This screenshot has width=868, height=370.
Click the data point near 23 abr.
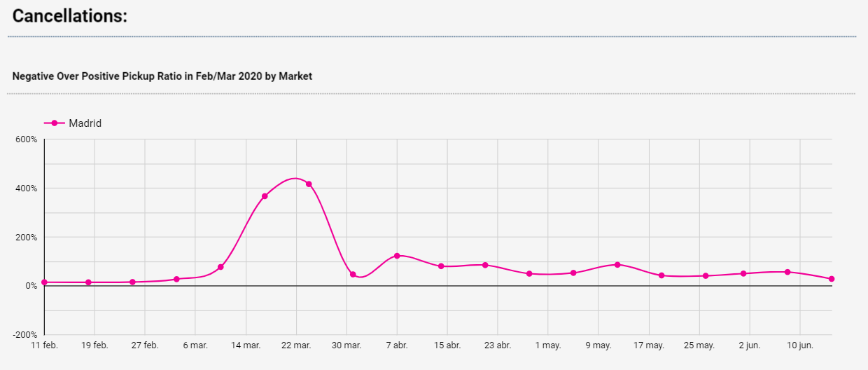[485, 265]
